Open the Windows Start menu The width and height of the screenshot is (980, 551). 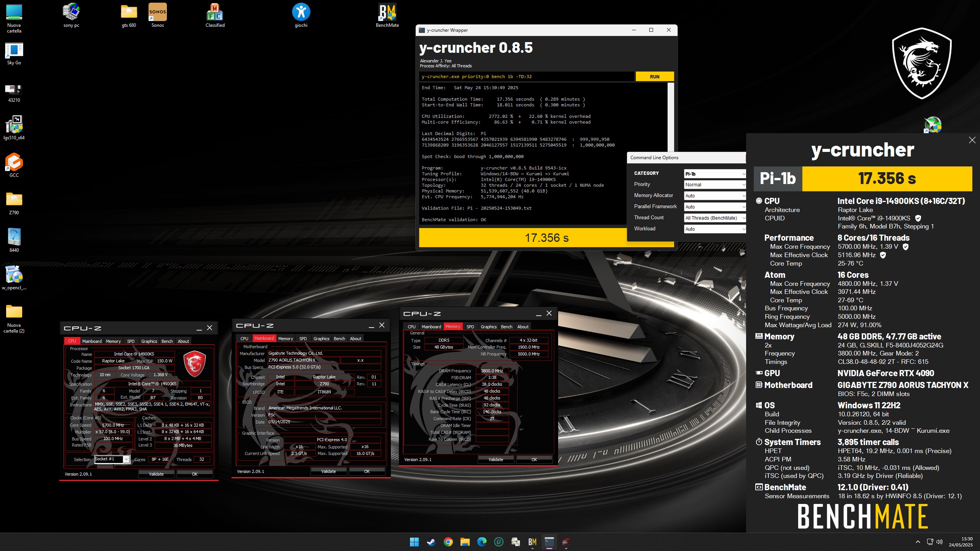coord(414,542)
